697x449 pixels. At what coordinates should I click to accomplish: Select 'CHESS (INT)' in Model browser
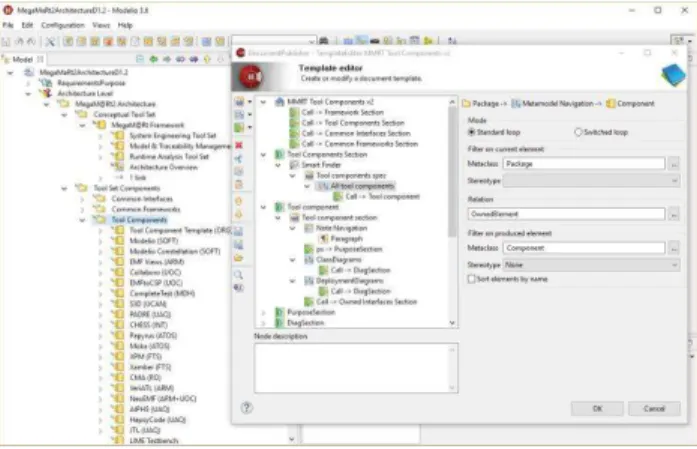coord(148,325)
